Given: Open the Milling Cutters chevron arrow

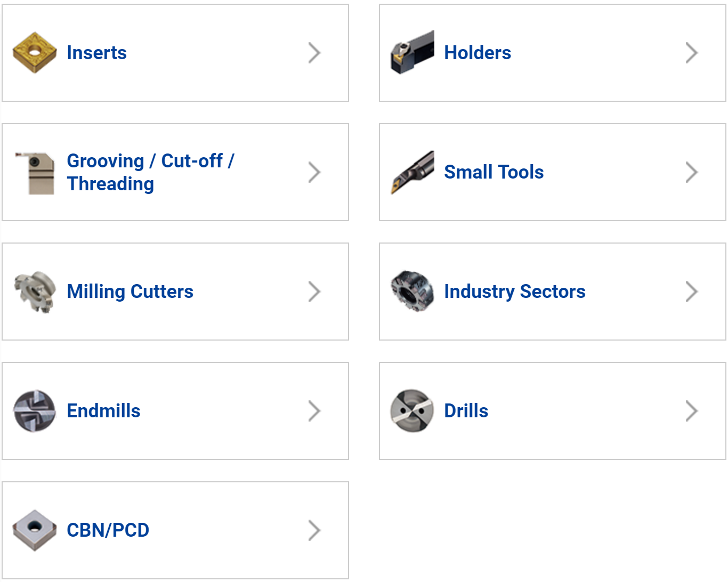Looking at the screenshot, I should tap(314, 292).
